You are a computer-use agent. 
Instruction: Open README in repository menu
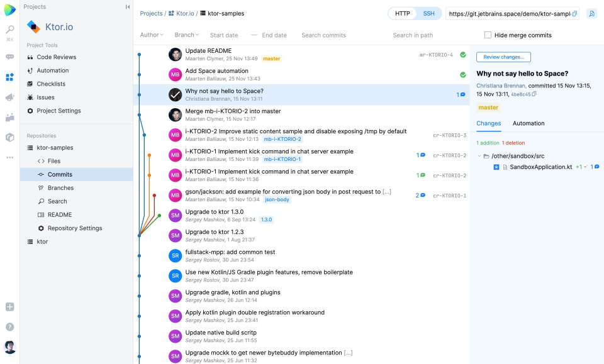click(x=60, y=215)
